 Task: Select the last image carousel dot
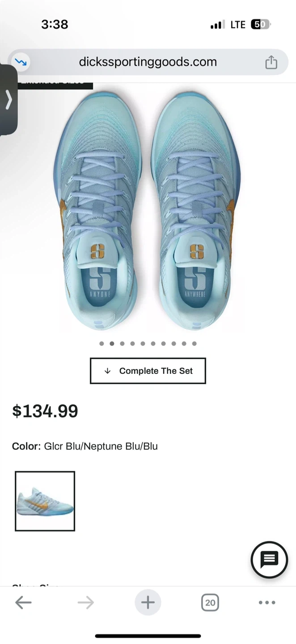pyautogui.click(x=194, y=343)
